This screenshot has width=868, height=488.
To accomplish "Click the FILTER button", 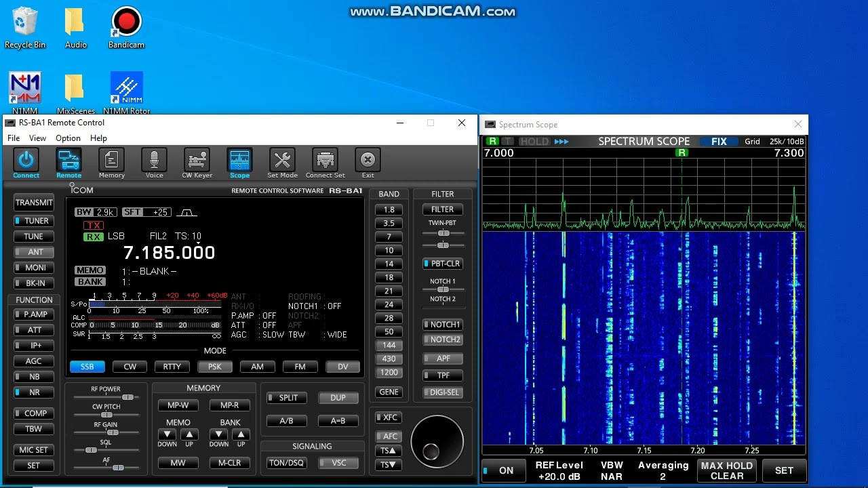I will (443, 210).
